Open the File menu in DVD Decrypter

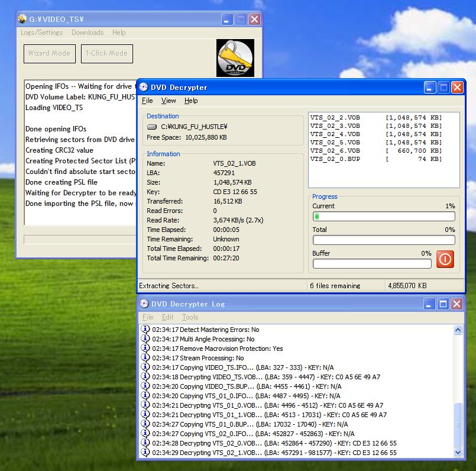(147, 101)
